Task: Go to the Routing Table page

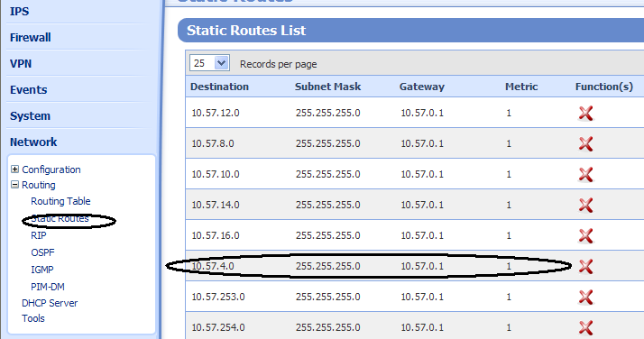Action: (60, 201)
